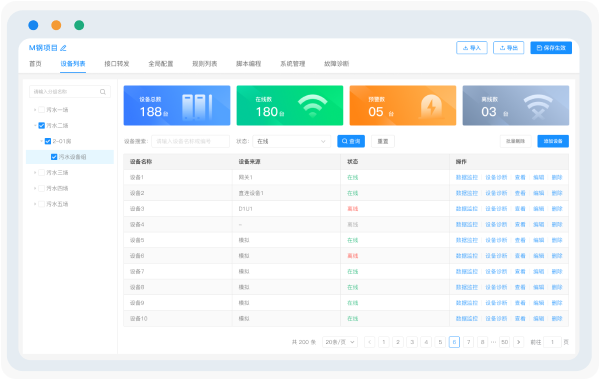
Task: Click 查看 in the 设备3 row
Action: click(x=520, y=209)
